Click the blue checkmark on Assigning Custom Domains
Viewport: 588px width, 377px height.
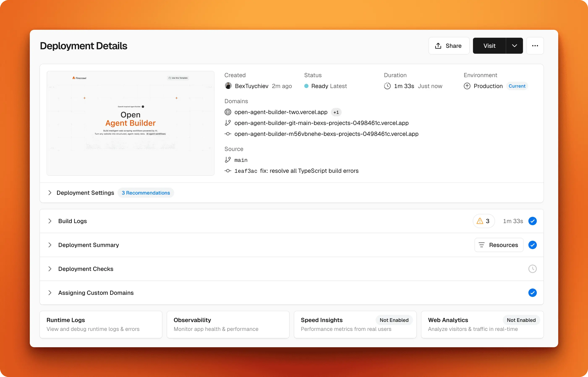[x=532, y=293]
